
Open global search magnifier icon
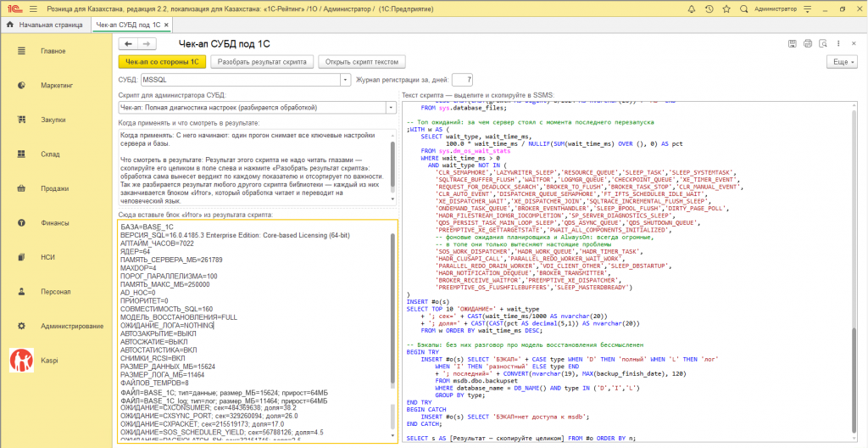[743, 8]
